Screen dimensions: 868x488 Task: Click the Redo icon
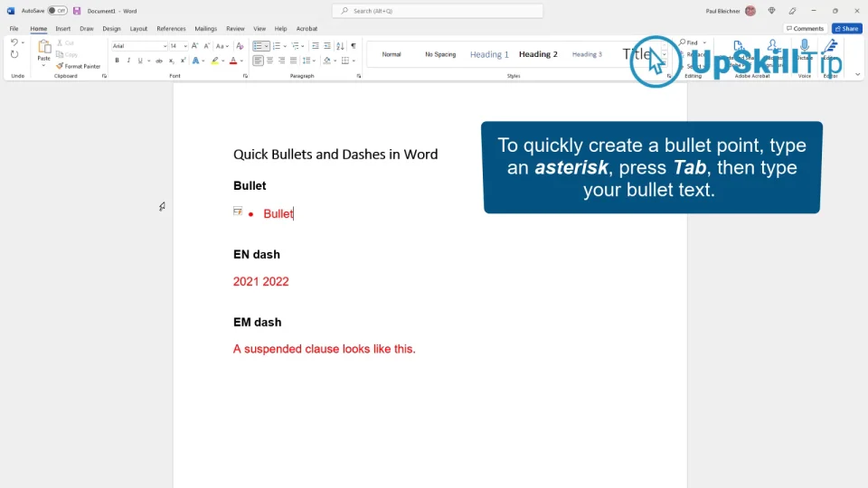14,54
